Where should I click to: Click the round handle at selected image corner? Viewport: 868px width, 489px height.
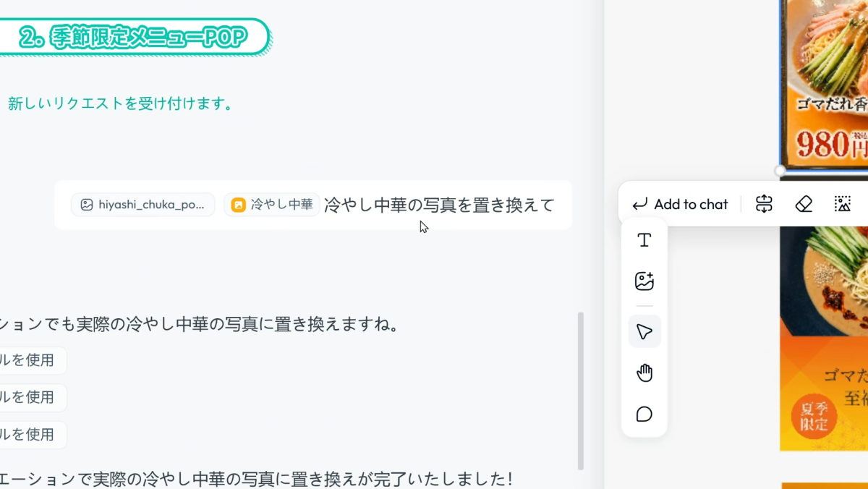(x=780, y=171)
